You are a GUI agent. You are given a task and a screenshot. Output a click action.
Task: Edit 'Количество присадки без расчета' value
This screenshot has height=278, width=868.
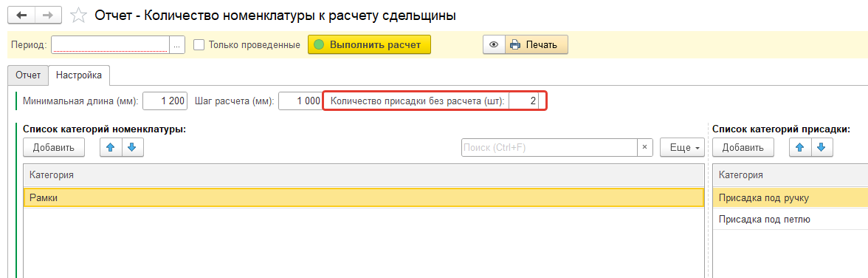point(524,101)
